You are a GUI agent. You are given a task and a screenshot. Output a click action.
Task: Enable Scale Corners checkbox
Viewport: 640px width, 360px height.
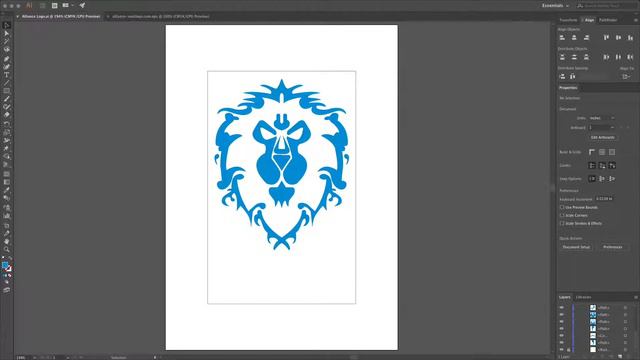[562, 215]
